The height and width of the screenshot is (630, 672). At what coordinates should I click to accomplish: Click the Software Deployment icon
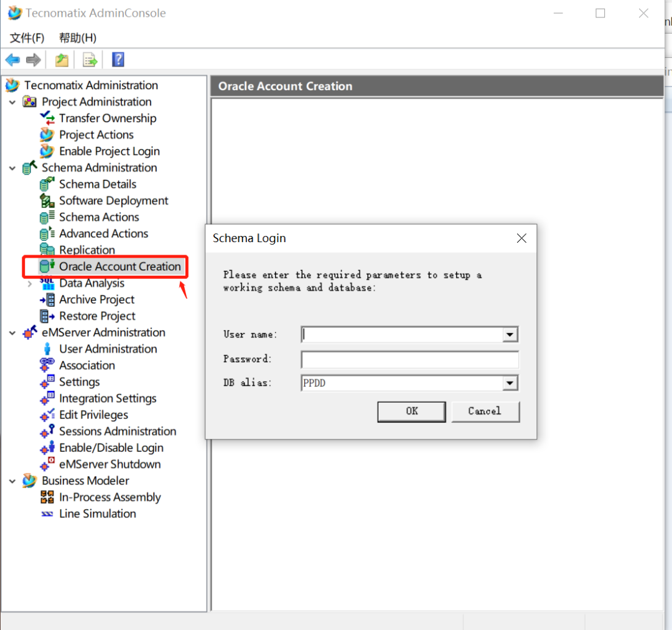[x=47, y=200]
